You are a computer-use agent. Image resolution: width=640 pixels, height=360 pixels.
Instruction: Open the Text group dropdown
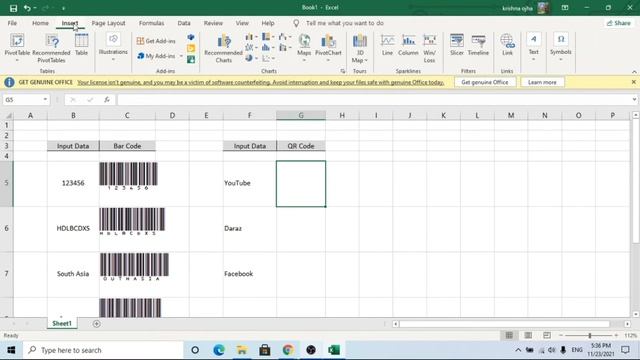point(533,47)
